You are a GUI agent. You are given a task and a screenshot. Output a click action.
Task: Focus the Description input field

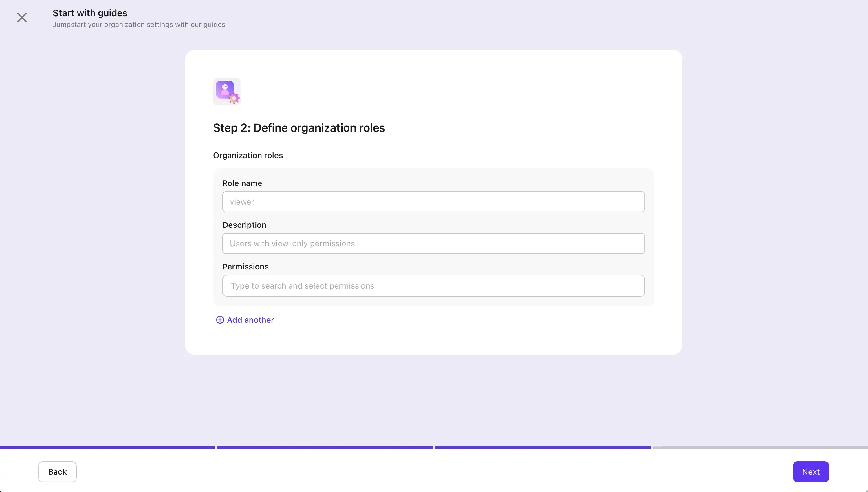pyautogui.click(x=433, y=243)
